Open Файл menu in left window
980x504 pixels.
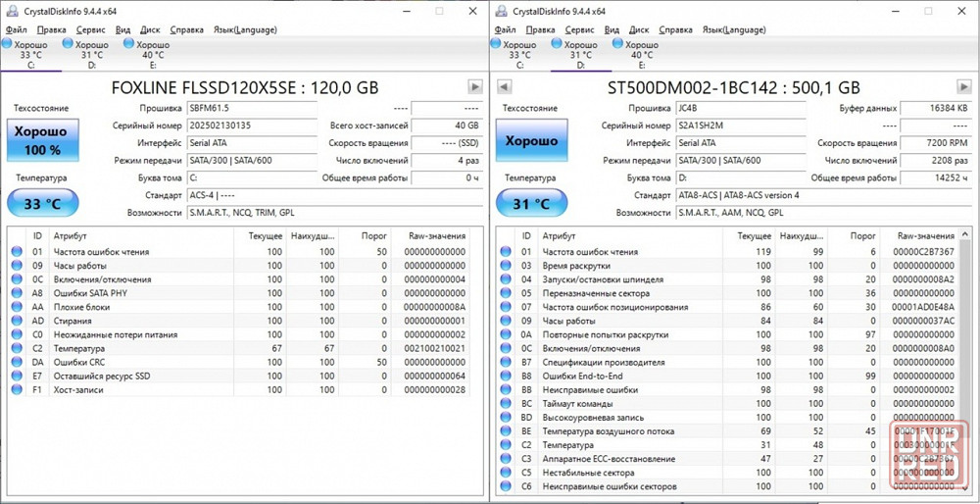(x=17, y=29)
